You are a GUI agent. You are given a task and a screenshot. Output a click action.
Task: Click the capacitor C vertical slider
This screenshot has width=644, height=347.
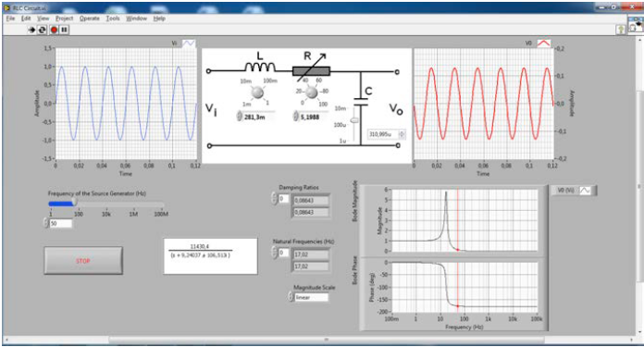(354, 120)
